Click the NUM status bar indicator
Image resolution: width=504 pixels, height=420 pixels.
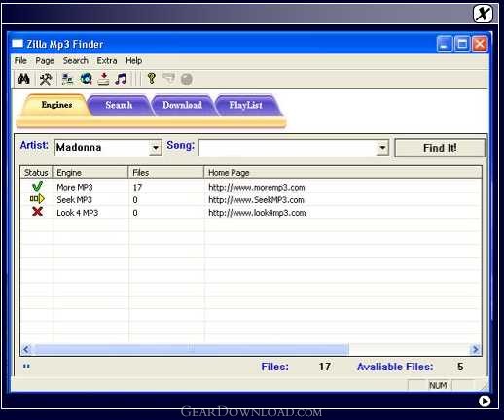pos(438,385)
